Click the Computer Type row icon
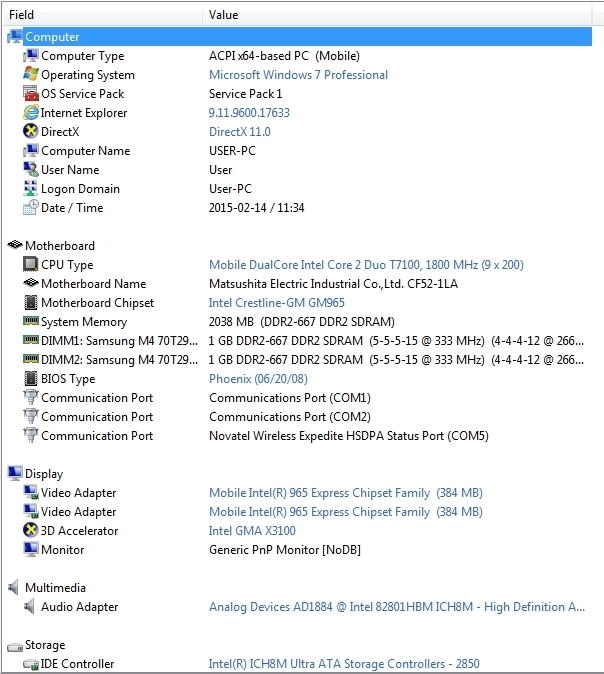The height and width of the screenshot is (674, 604). click(31, 55)
